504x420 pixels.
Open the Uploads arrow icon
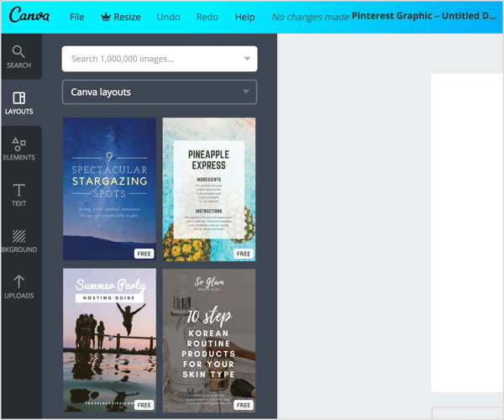pos(18,282)
